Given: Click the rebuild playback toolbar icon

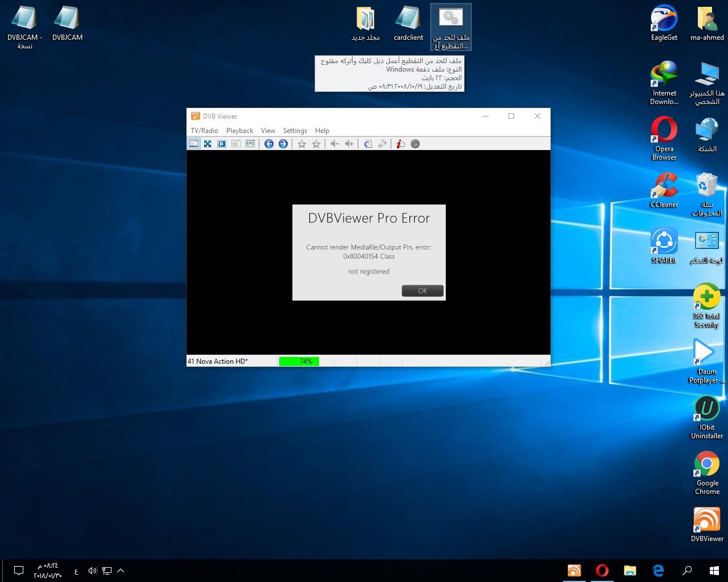Looking at the screenshot, I should 368,144.
